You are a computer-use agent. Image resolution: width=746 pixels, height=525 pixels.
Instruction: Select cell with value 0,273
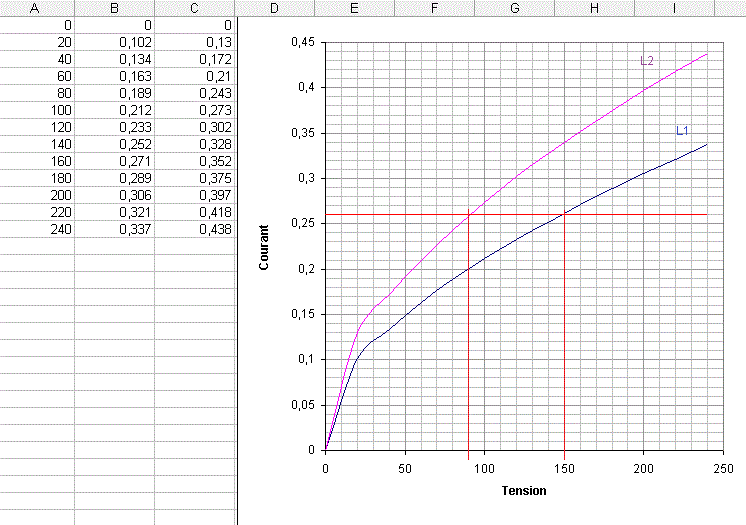[x=195, y=110]
